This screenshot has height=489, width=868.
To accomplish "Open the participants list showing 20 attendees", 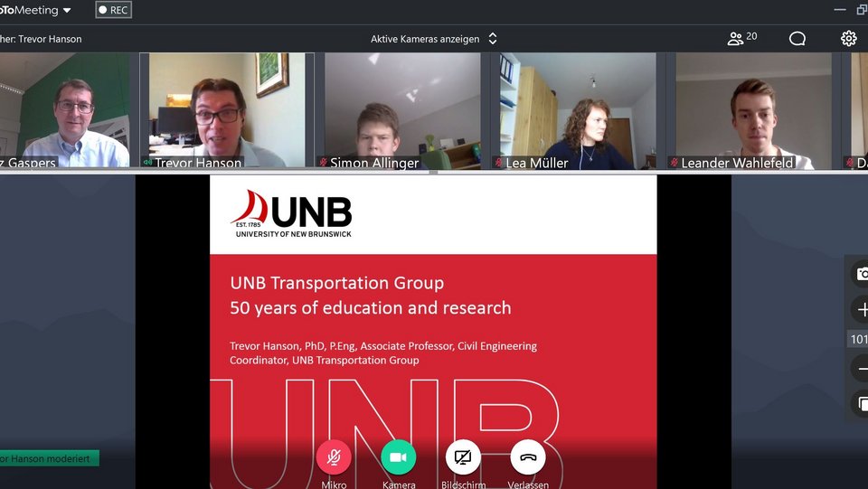I will (741, 38).
